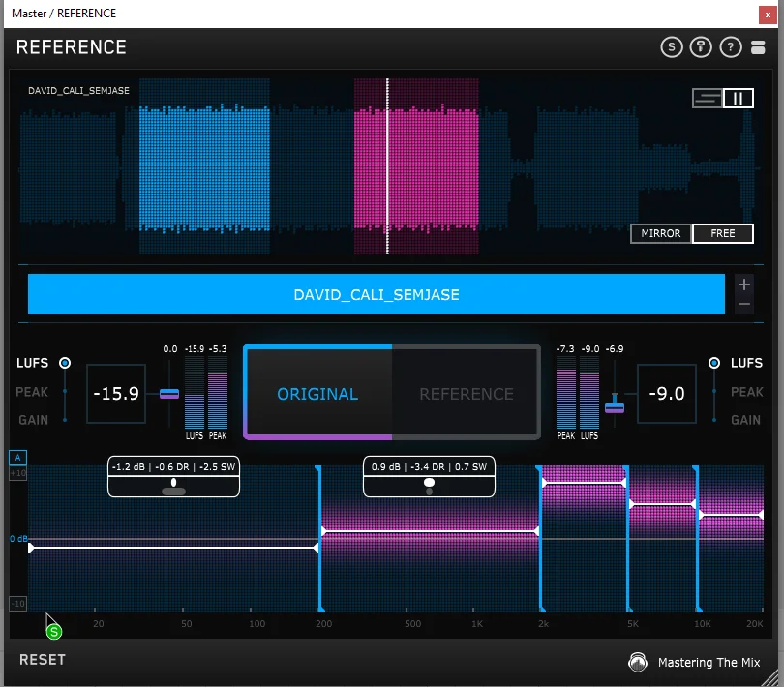
Task: Click the stereo width puck under -1.2 dB readout
Action: [173, 491]
